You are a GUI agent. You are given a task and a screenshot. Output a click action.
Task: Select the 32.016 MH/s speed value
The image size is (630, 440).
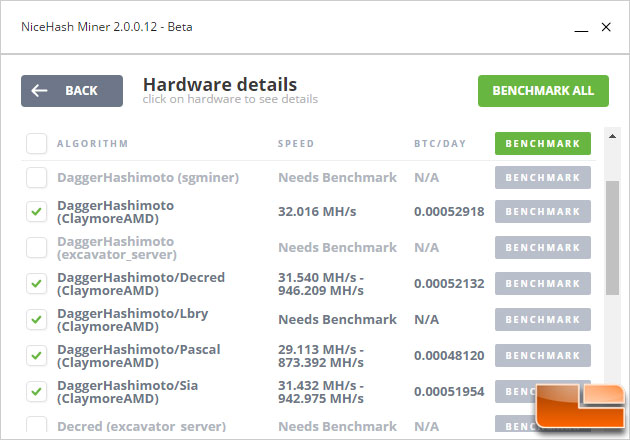317,211
